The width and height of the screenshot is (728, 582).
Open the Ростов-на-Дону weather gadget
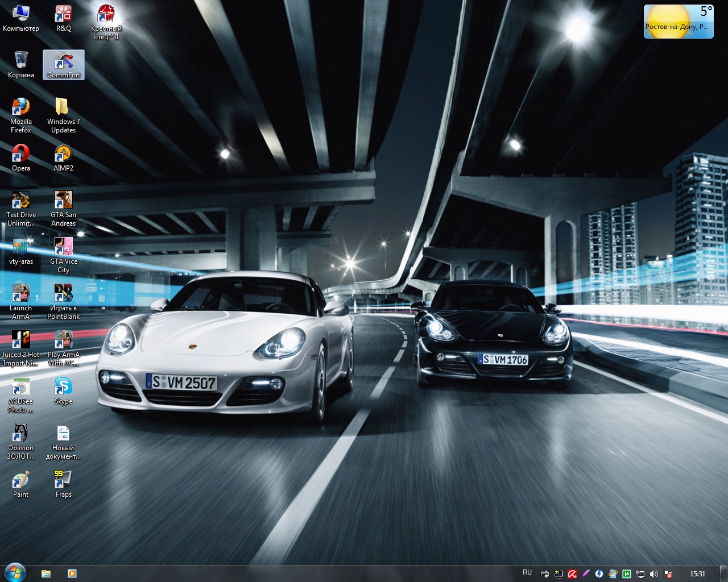[x=679, y=22]
